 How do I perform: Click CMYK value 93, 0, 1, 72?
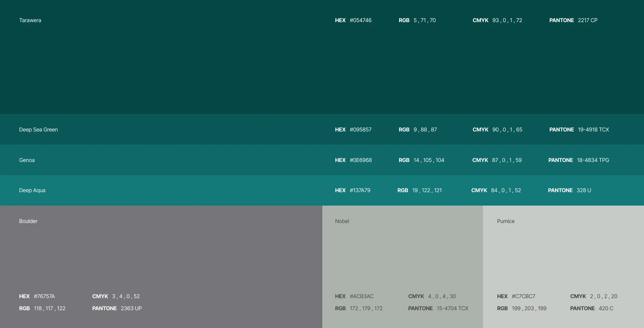tap(507, 20)
